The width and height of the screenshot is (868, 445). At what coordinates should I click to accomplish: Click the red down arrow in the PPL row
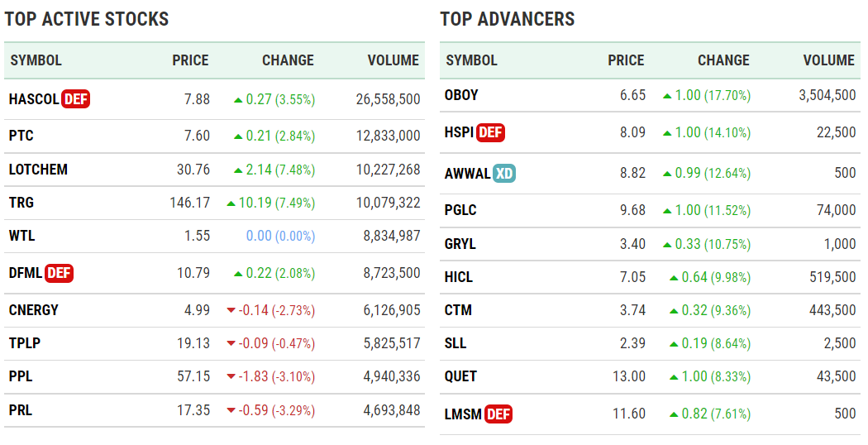(231, 376)
